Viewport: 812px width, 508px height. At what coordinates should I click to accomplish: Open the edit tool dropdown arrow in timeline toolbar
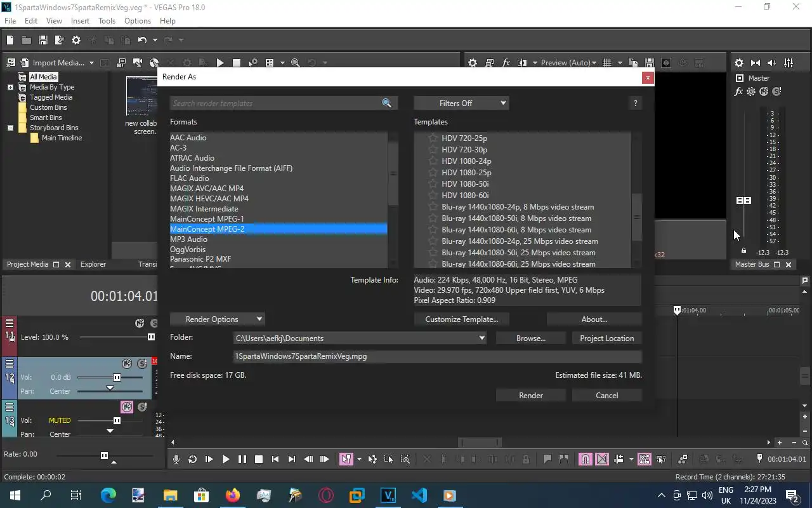click(359, 459)
